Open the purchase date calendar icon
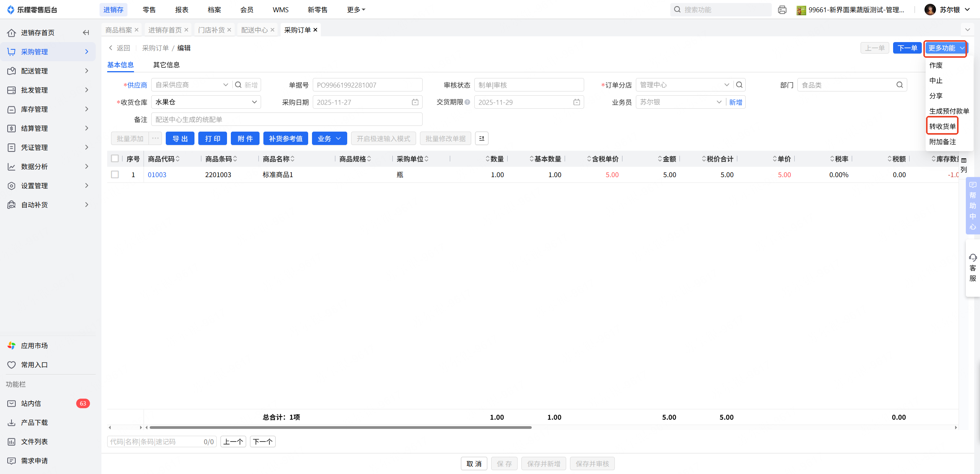980x474 pixels. (x=415, y=102)
